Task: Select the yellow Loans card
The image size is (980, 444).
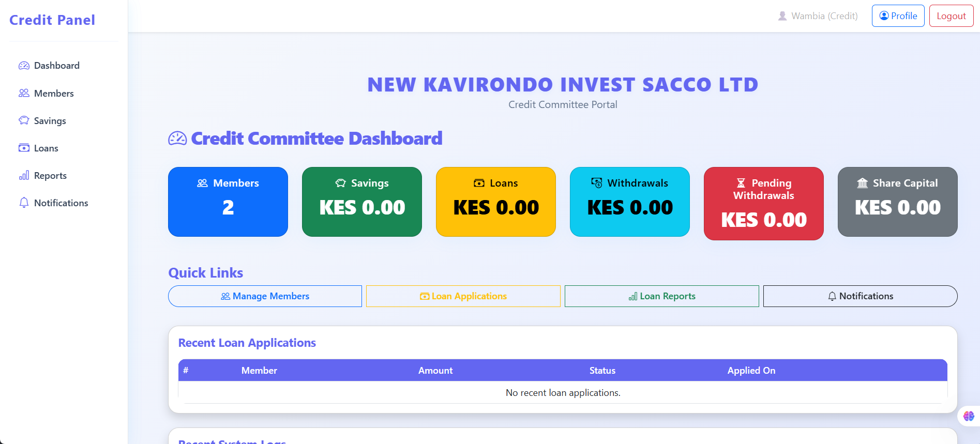Action: (x=496, y=202)
